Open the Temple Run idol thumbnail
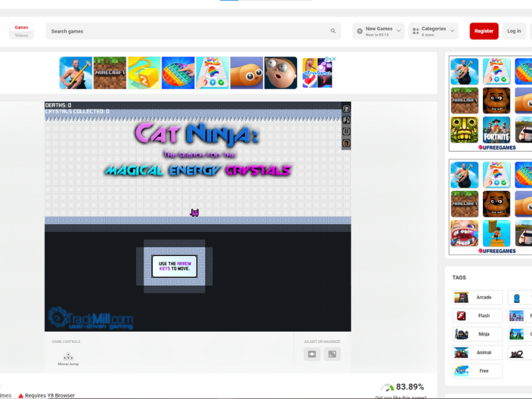Image resolution: width=532 pixels, height=399 pixels. (x=464, y=130)
